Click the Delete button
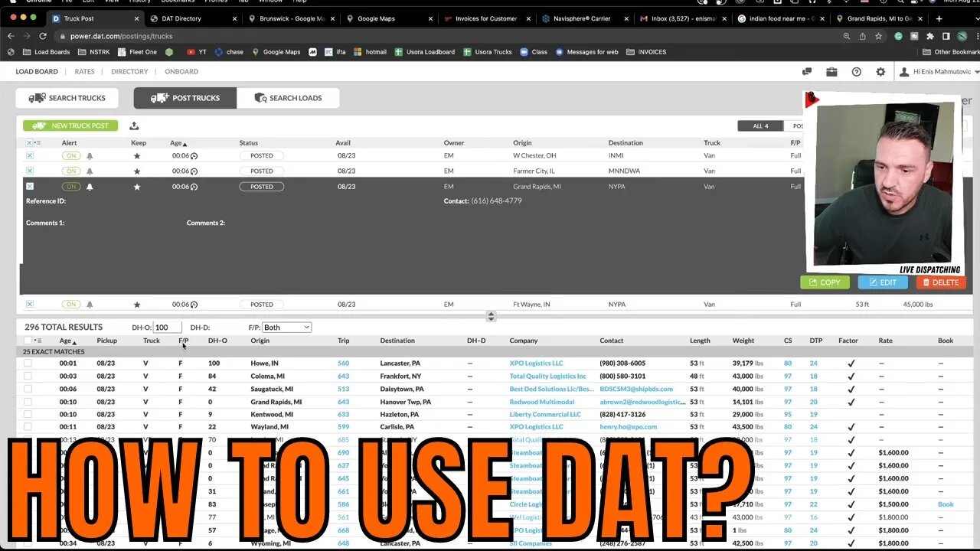980x551 pixels. point(941,282)
